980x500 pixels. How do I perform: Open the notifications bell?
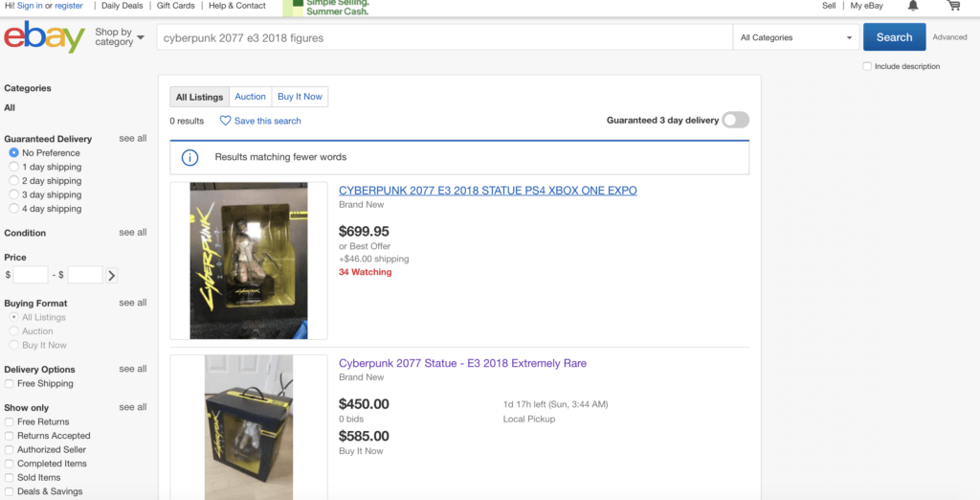[x=913, y=6]
